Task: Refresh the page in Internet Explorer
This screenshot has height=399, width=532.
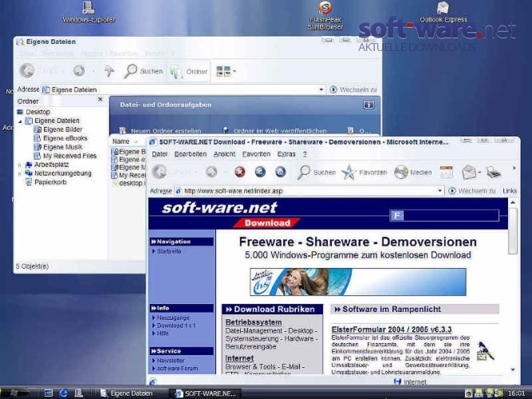Action: [260, 172]
